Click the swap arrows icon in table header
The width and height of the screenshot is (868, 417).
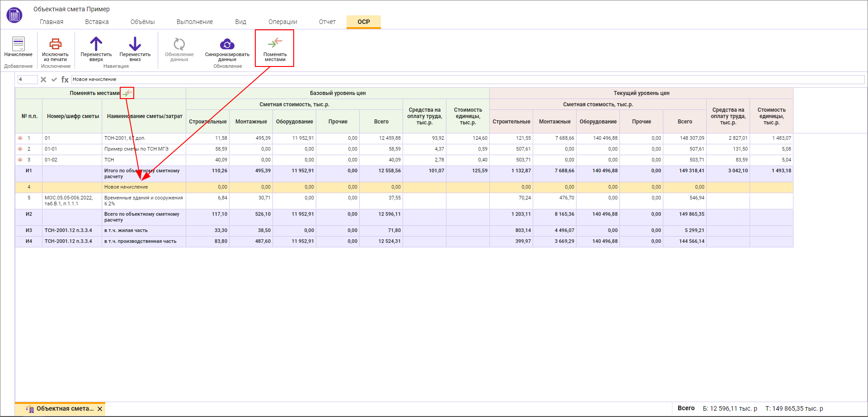click(x=127, y=93)
